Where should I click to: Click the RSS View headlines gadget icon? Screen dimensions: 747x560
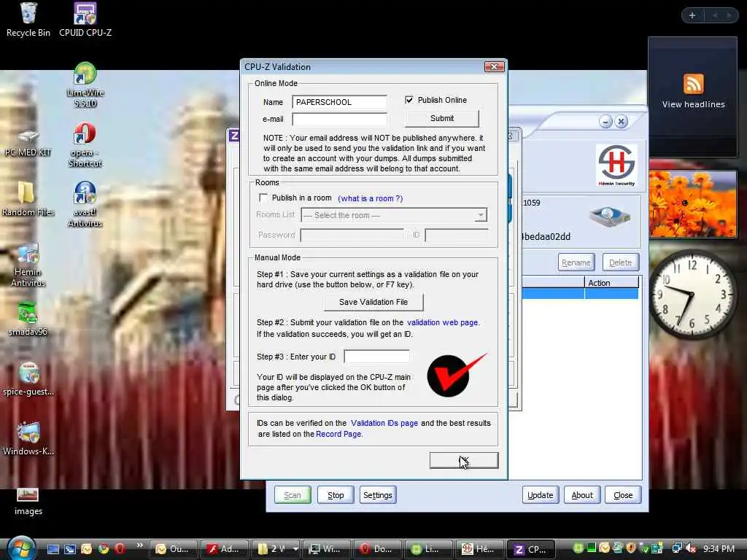click(693, 84)
